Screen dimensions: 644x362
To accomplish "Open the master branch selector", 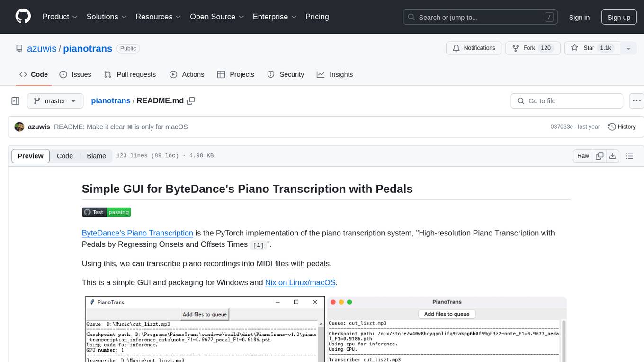I will [x=55, y=101].
